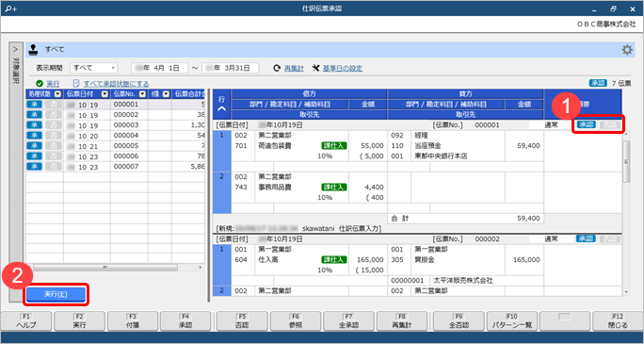This screenshot has height=344, width=644.
Task: Click the F5 否認 function key
Action: [242, 321]
